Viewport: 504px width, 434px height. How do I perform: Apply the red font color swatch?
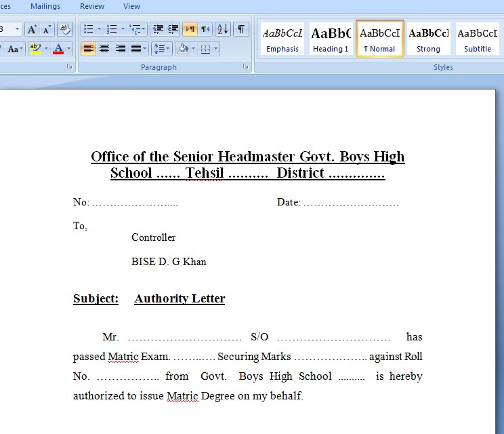[x=58, y=49]
